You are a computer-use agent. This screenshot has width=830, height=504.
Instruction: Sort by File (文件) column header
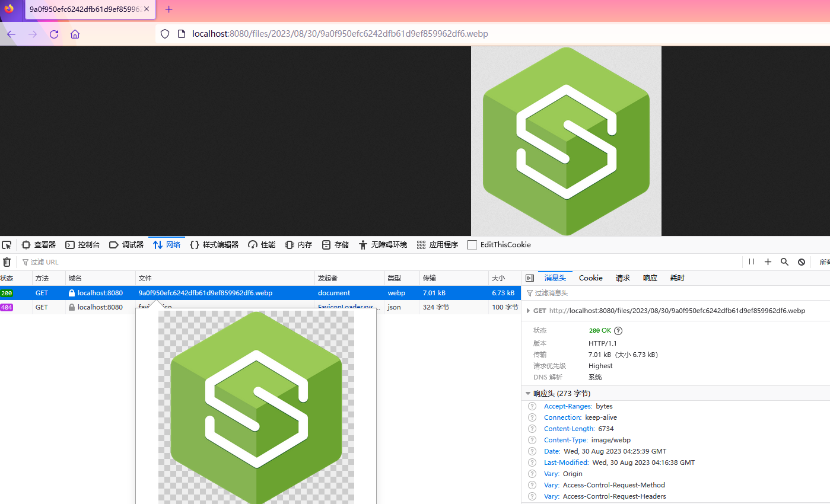[225, 278]
